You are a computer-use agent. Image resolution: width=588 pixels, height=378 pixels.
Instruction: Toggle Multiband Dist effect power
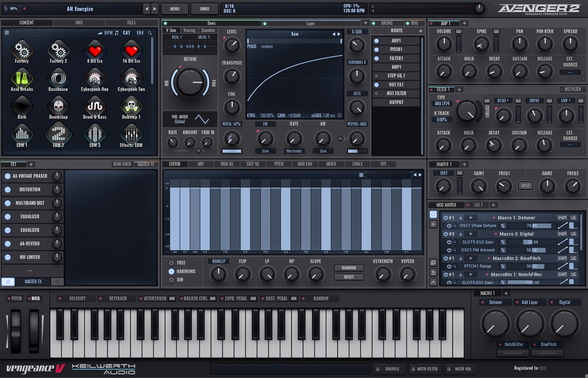8,203
